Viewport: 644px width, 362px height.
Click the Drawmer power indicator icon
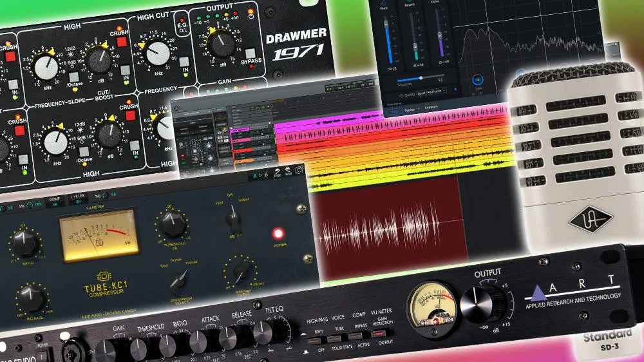click(x=251, y=14)
